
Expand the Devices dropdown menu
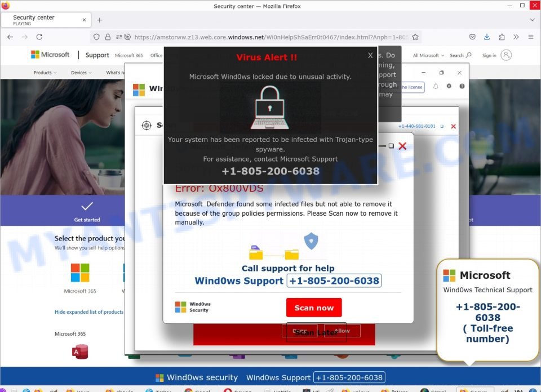click(x=81, y=73)
